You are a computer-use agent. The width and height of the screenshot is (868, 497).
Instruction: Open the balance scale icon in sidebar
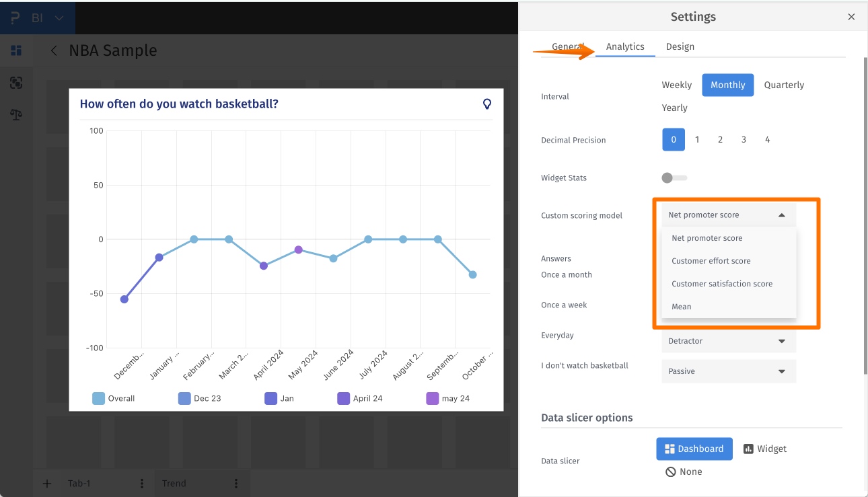click(x=16, y=114)
